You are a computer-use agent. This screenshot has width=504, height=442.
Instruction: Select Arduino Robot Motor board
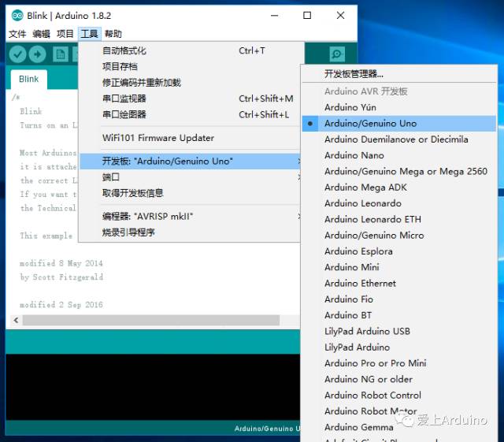pos(399,411)
